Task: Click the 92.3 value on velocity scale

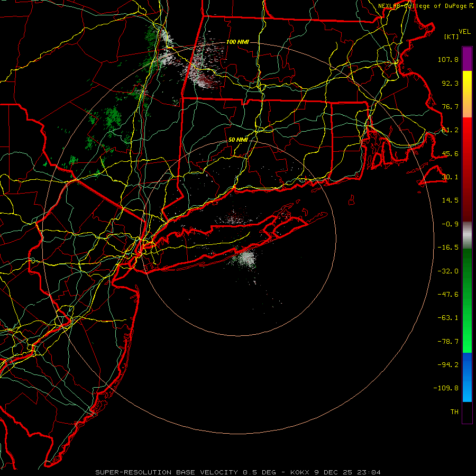Action: pyautogui.click(x=450, y=83)
